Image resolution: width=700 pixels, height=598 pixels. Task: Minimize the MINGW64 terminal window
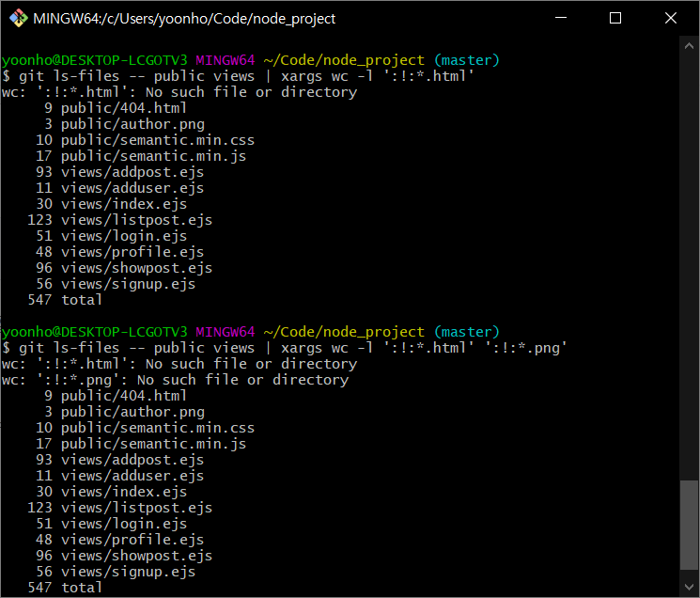coord(561,18)
